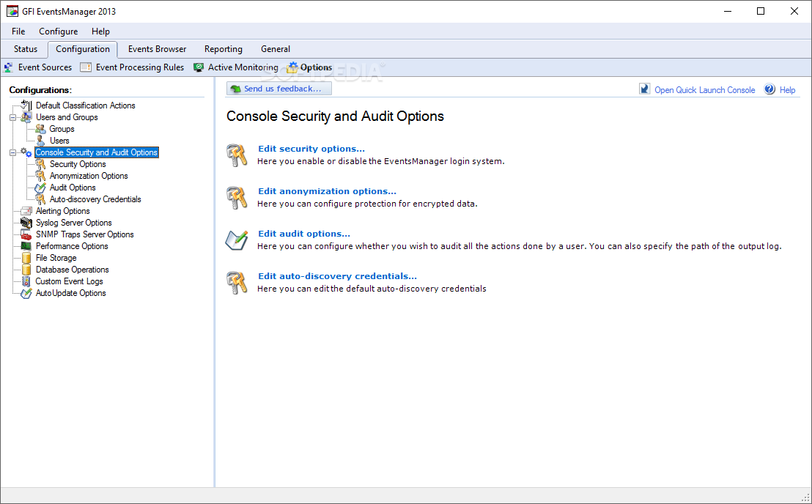This screenshot has height=504, width=812.
Task: Switch to the Events Browser tab
Action: (158, 49)
